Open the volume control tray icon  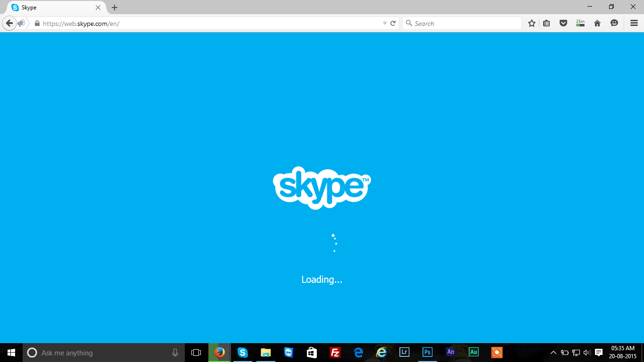(587, 353)
